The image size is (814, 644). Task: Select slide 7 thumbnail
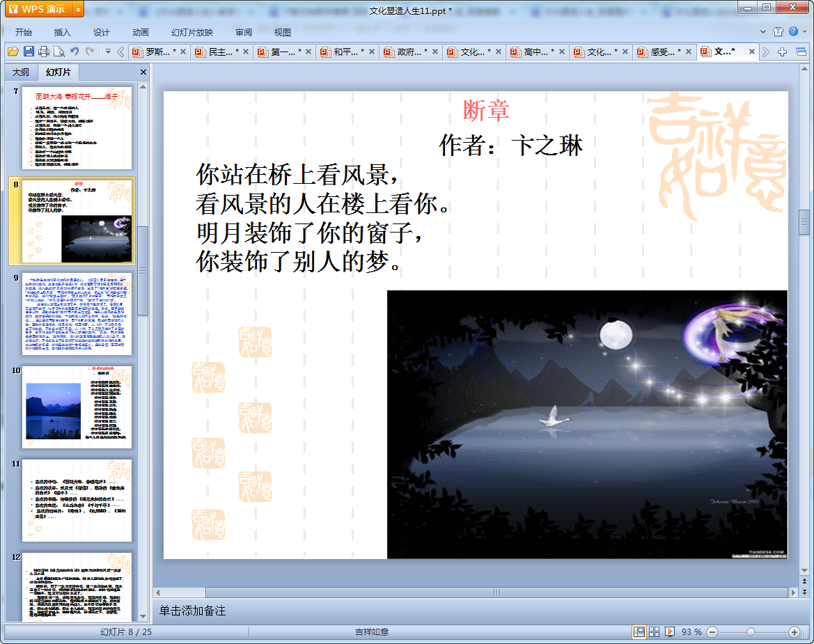77,127
